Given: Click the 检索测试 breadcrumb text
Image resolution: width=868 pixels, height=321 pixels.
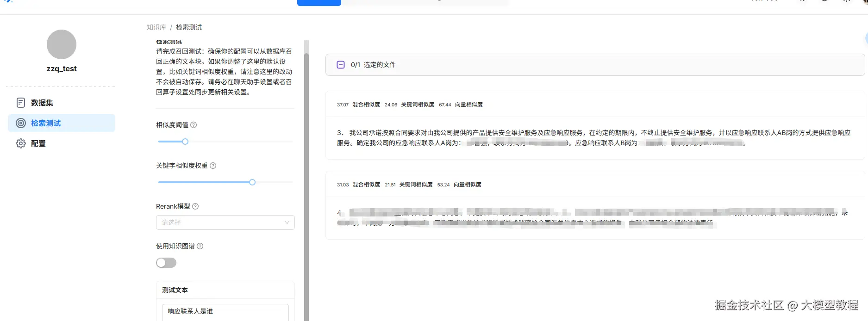Looking at the screenshot, I should coord(189,27).
